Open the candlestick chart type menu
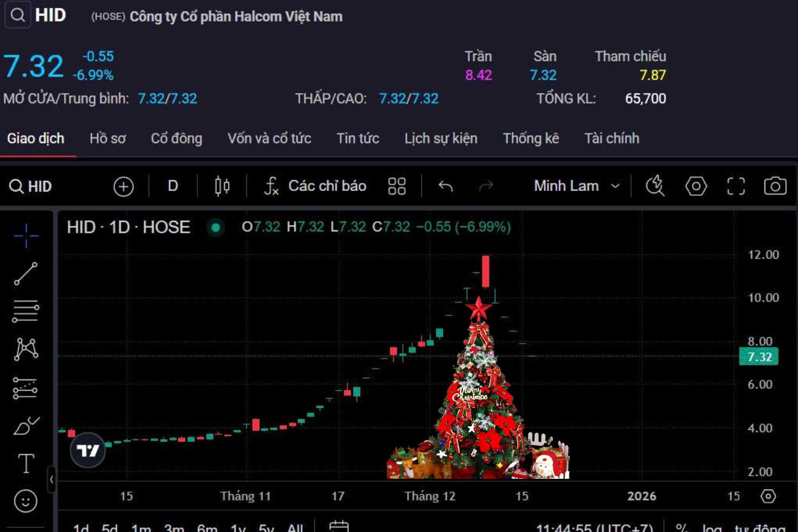The image size is (798, 532). coord(222,186)
